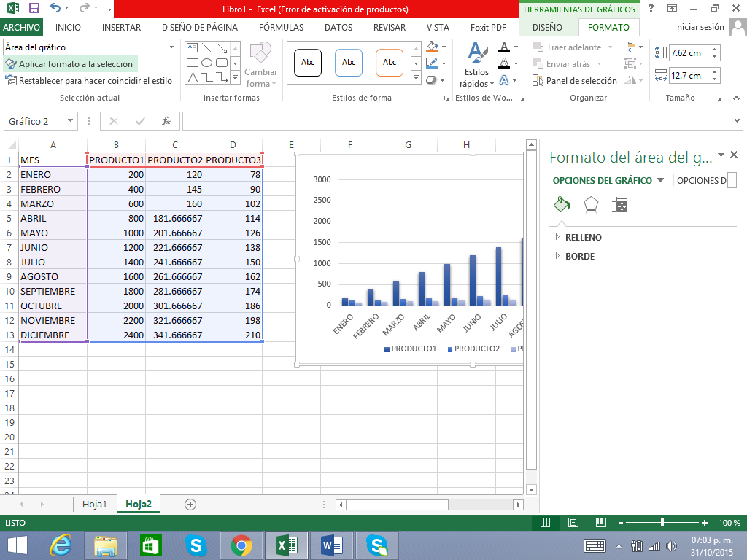Image resolution: width=747 pixels, height=560 pixels.
Task: Click the Internet Explorer taskbar icon
Action: pyautogui.click(x=60, y=545)
